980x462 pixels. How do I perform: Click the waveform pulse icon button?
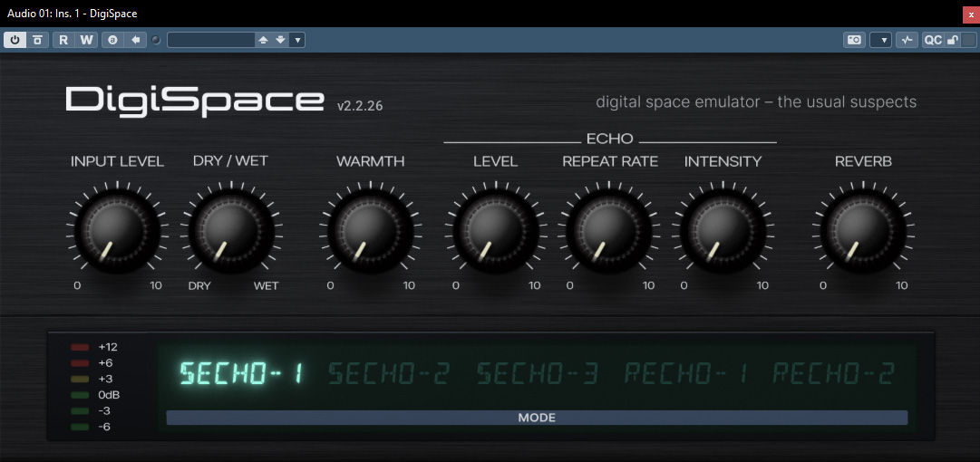click(907, 40)
